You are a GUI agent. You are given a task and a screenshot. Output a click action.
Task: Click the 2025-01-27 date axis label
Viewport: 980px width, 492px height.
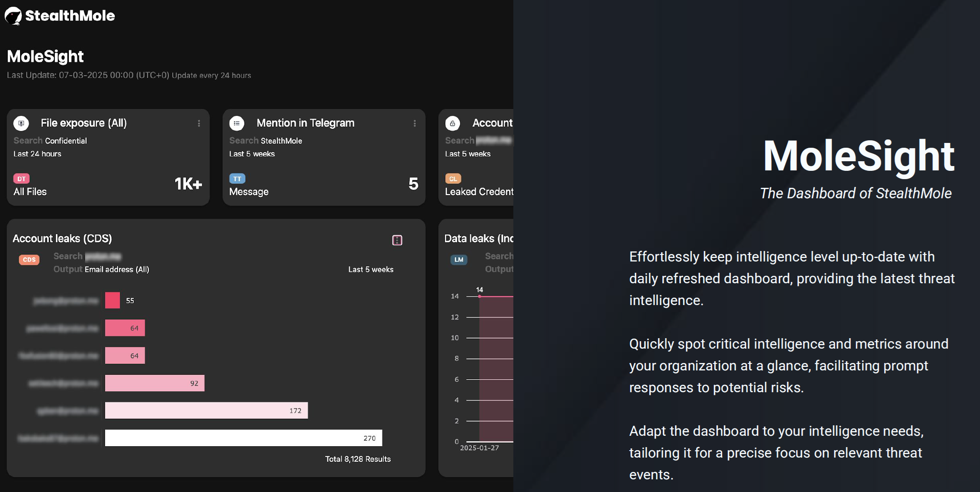pyautogui.click(x=479, y=448)
